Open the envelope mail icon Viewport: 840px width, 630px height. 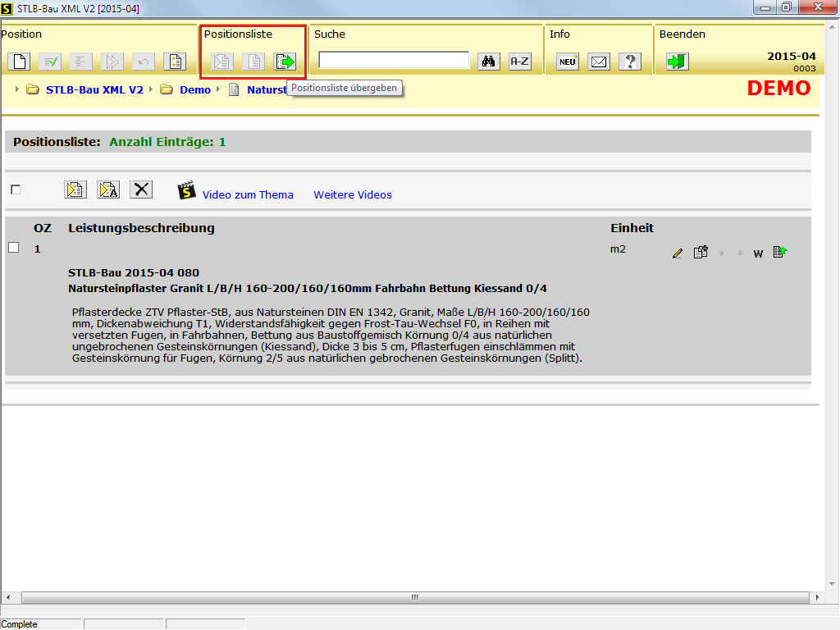[x=599, y=62]
